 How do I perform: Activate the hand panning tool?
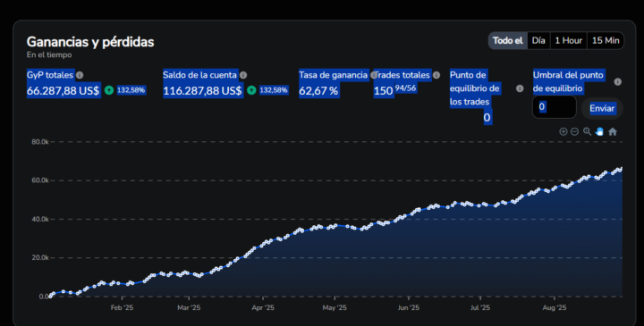599,131
